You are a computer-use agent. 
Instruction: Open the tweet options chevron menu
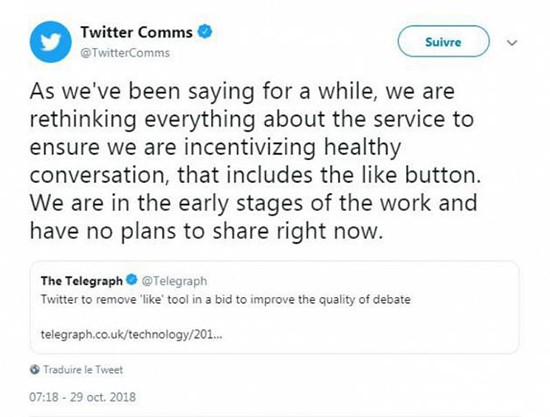click(512, 43)
